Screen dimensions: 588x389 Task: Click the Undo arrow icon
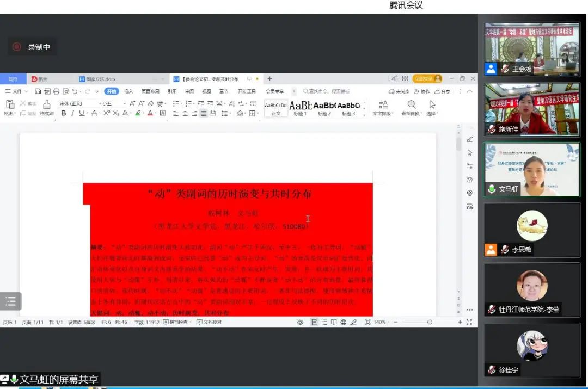click(75, 91)
